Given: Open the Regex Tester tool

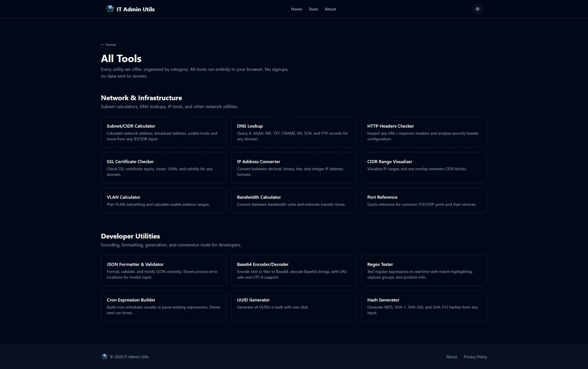Looking at the screenshot, I should [424, 270].
